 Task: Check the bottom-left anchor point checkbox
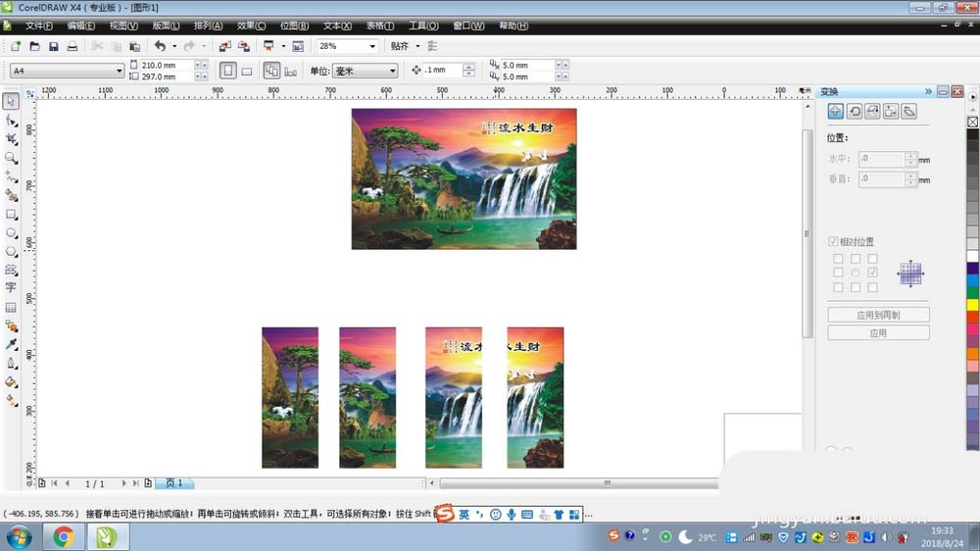pos(838,287)
